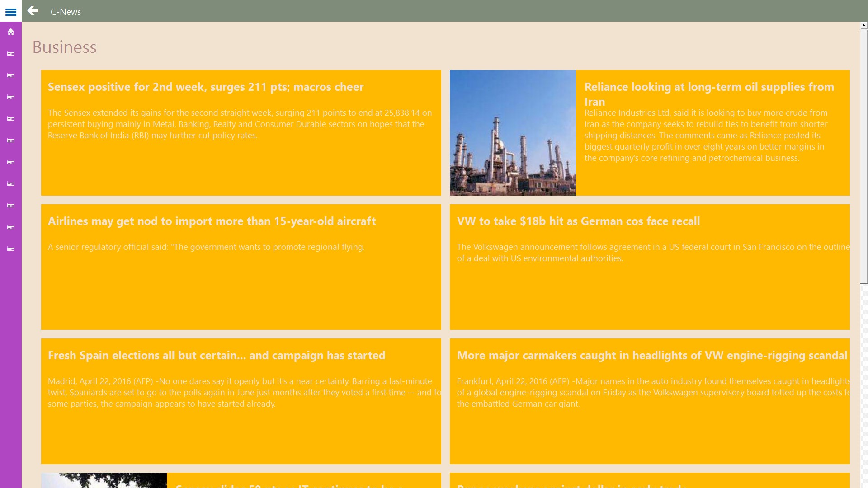
Task: Select first news category icon below Home
Action: click(11, 54)
